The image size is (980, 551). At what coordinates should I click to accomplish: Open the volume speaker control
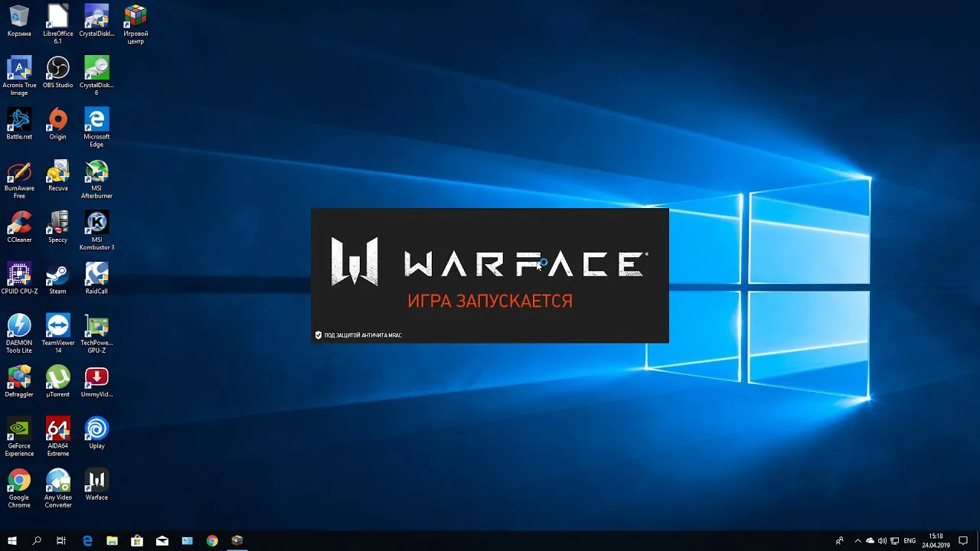[x=882, y=540]
